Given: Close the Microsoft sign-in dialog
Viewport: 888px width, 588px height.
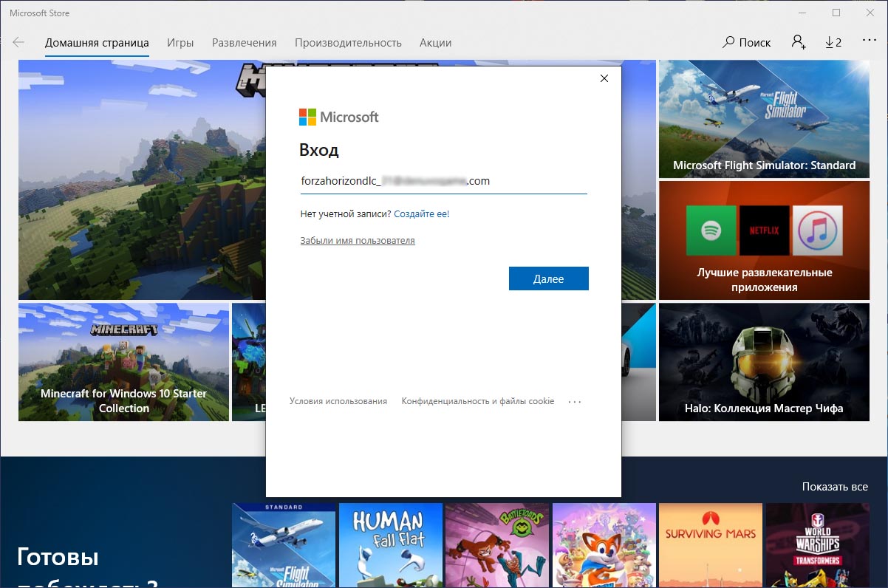Looking at the screenshot, I should pos(604,78).
